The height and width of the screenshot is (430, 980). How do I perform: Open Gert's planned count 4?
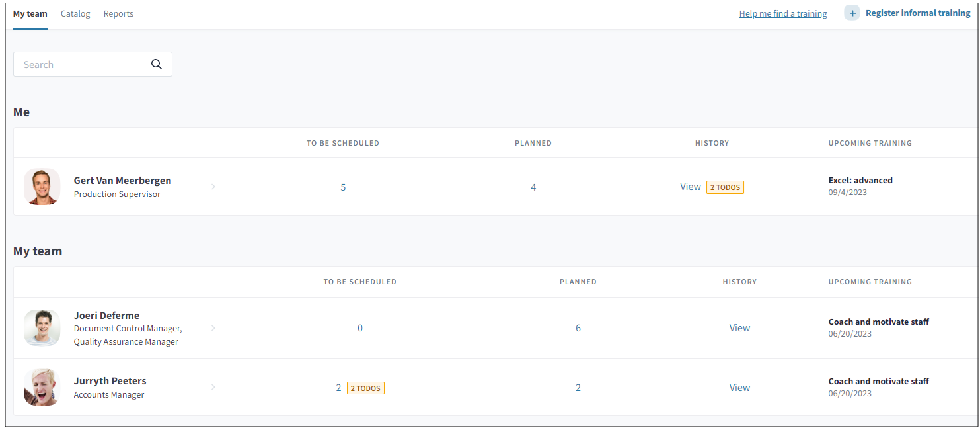coord(533,187)
